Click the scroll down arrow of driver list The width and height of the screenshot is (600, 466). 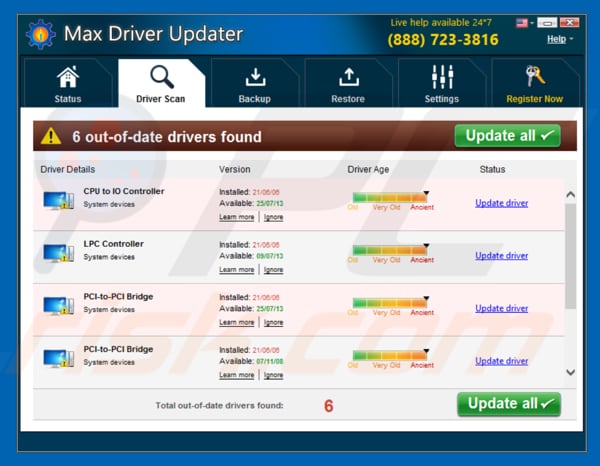point(571,372)
